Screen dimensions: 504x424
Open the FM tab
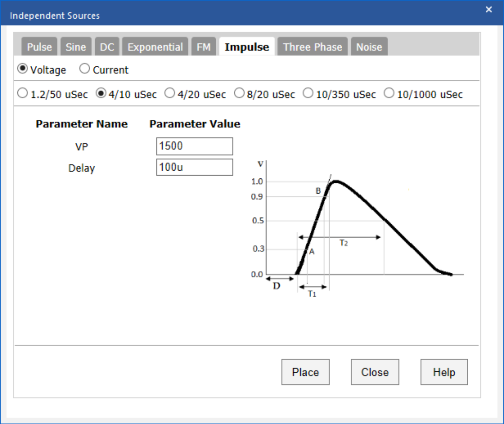click(204, 47)
